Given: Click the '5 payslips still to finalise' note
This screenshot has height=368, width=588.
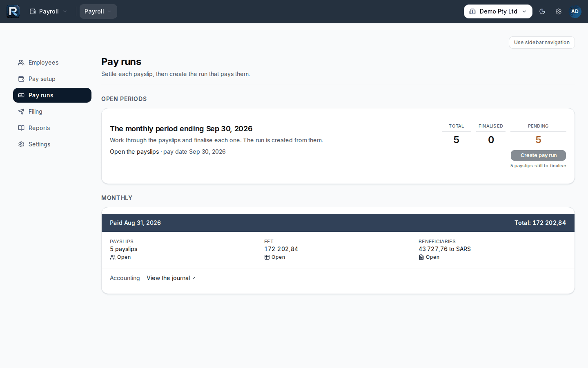Looking at the screenshot, I should (538, 166).
